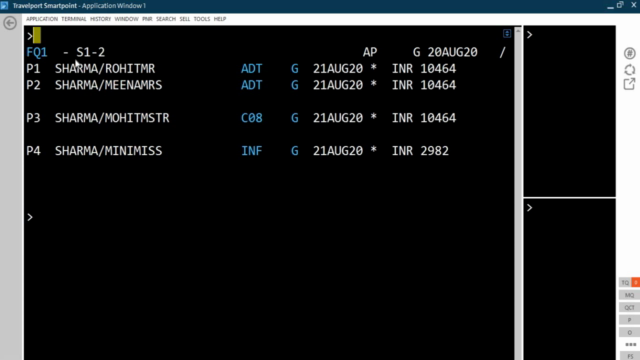Click C08 passenger type link
The image size is (640, 360).
(x=251, y=118)
